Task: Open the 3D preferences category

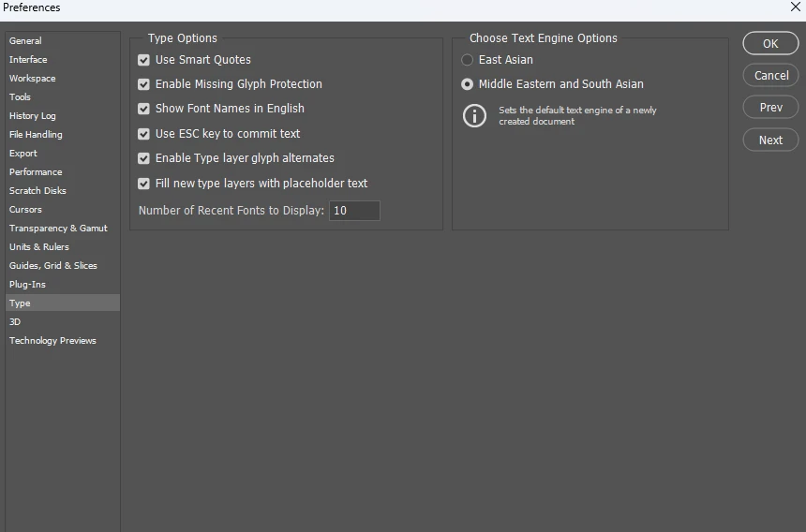Action: 63,322
